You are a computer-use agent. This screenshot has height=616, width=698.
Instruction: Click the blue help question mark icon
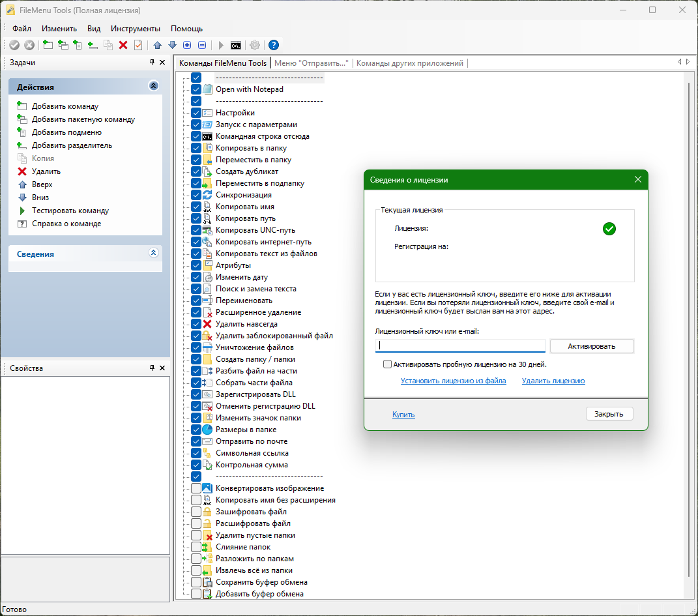pyautogui.click(x=274, y=45)
